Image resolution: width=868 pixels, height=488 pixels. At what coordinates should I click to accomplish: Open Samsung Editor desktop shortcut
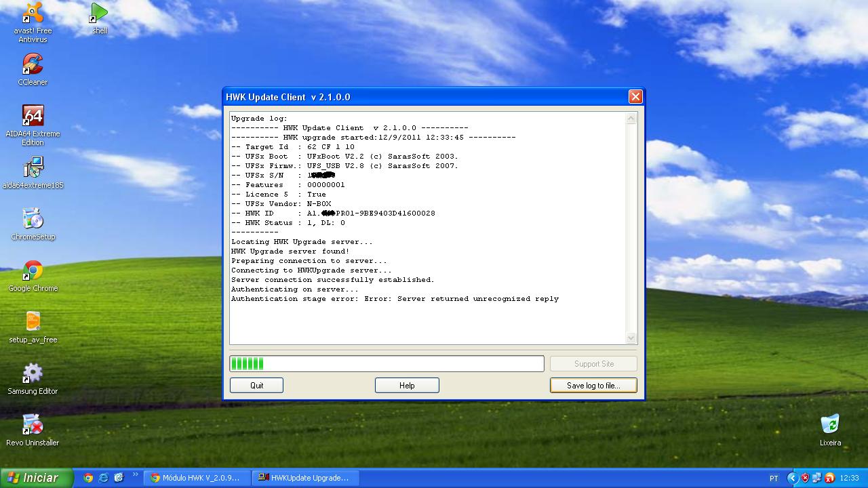(33, 379)
